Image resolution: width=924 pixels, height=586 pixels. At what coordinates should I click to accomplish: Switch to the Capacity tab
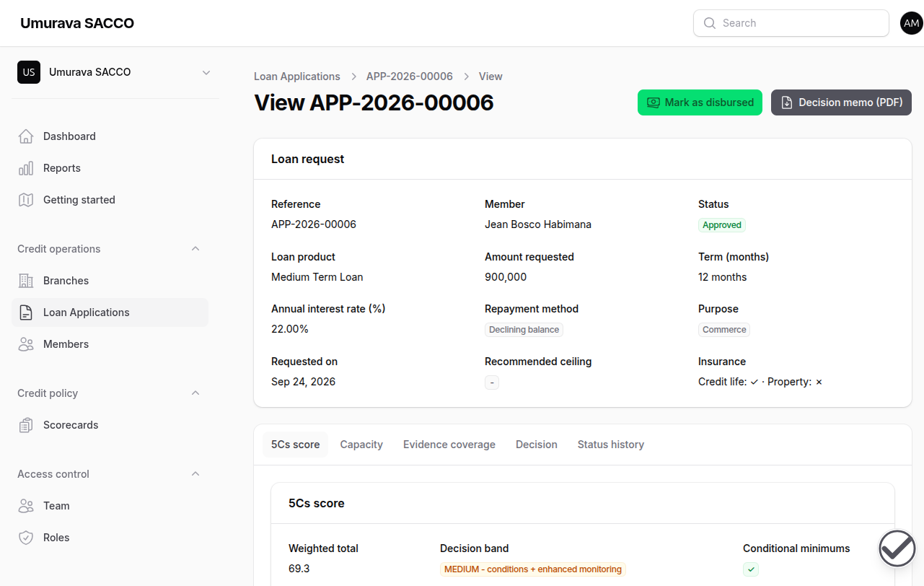(x=361, y=445)
